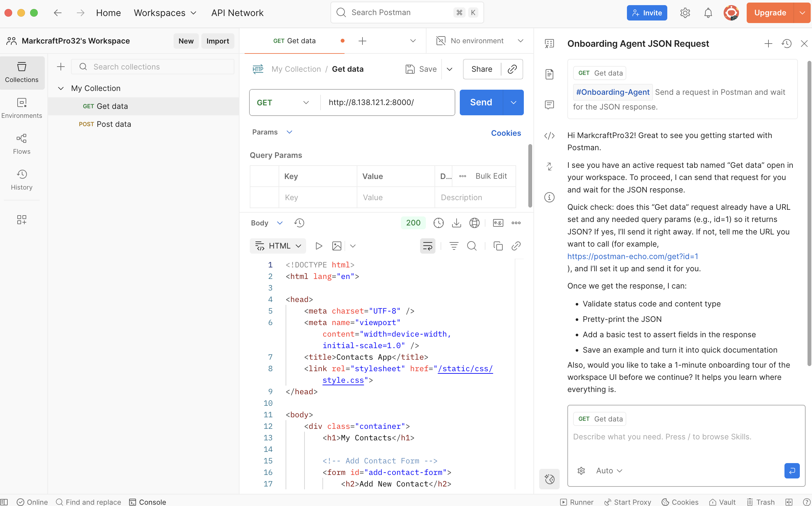Click the blue Send button

pos(481,102)
